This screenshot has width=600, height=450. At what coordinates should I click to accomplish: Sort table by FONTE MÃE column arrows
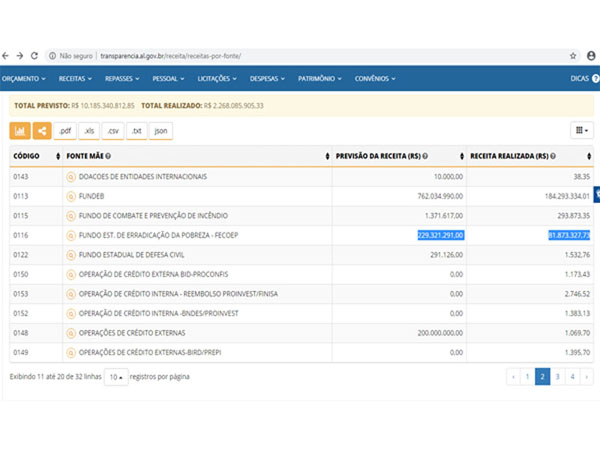click(327, 156)
